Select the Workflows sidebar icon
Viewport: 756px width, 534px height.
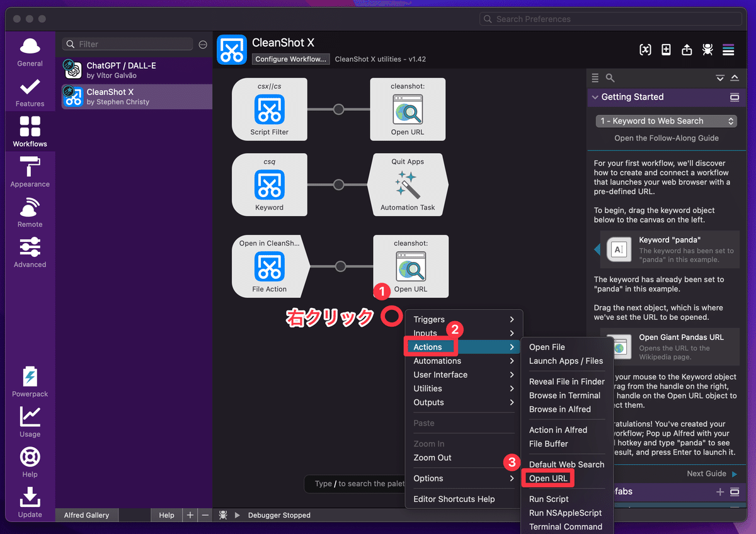click(x=30, y=132)
